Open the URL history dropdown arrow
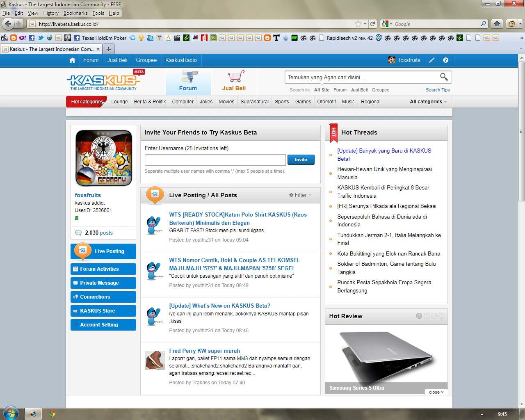The image size is (525, 420). coord(365,24)
